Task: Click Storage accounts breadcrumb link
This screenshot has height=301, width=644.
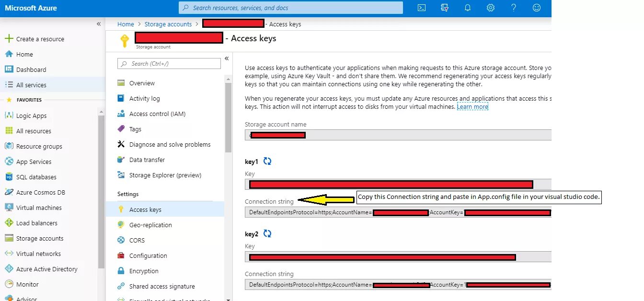Action: pos(168,24)
